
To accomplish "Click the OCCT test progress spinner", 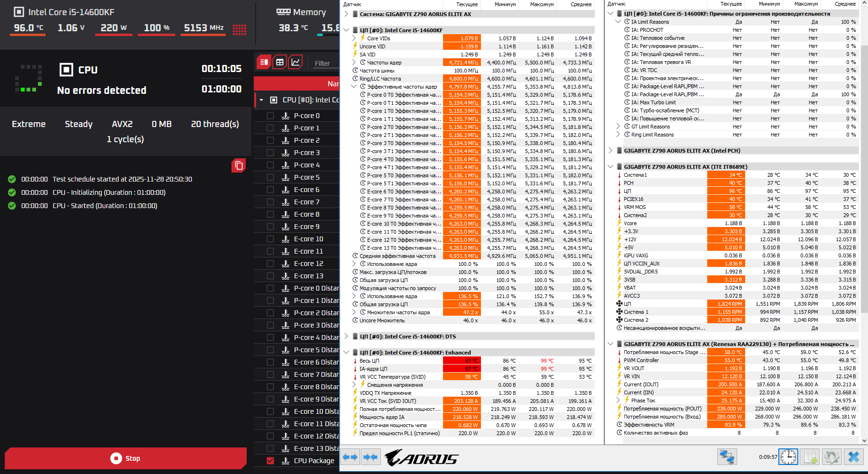I will click(28, 78).
